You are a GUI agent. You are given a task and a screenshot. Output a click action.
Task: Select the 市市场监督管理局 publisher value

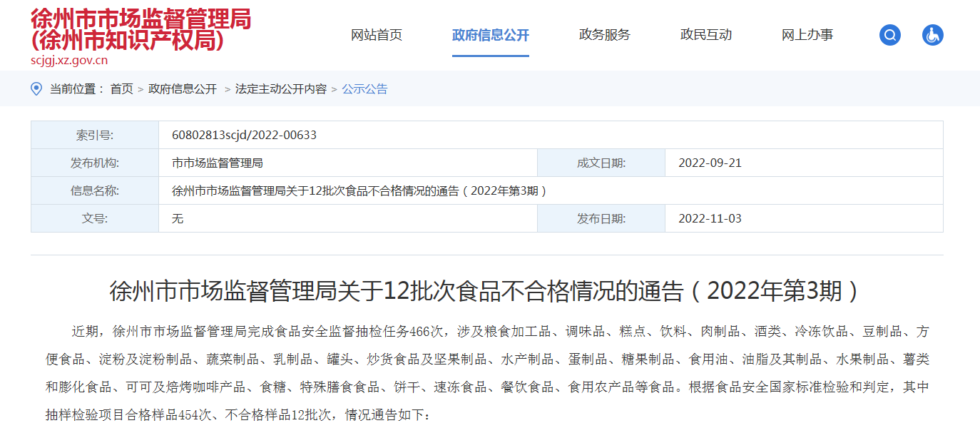click(x=218, y=163)
